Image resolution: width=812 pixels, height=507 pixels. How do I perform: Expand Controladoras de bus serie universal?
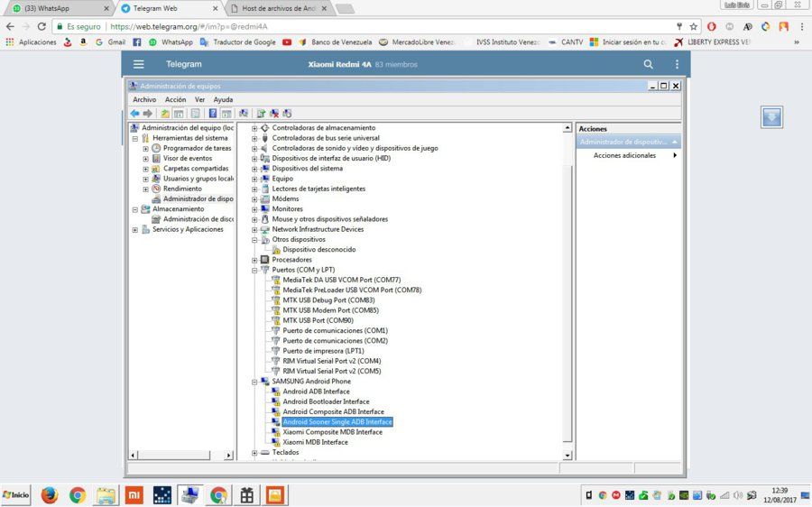tap(254, 138)
